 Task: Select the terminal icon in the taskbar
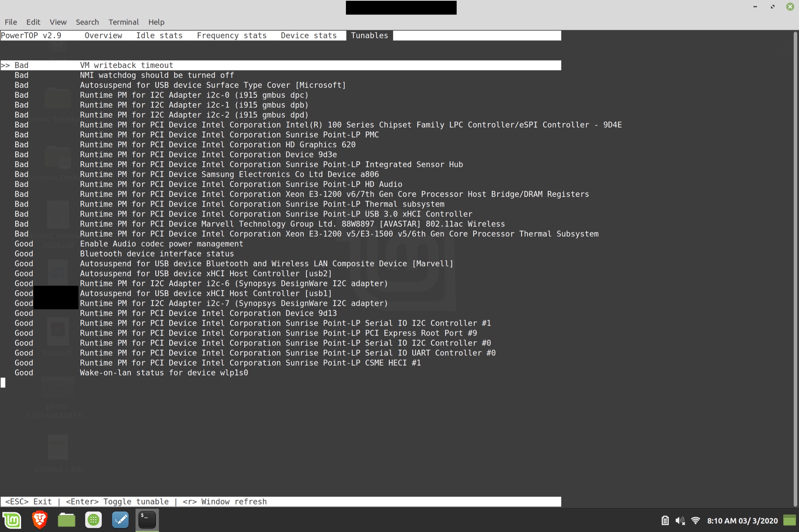(x=147, y=520)
